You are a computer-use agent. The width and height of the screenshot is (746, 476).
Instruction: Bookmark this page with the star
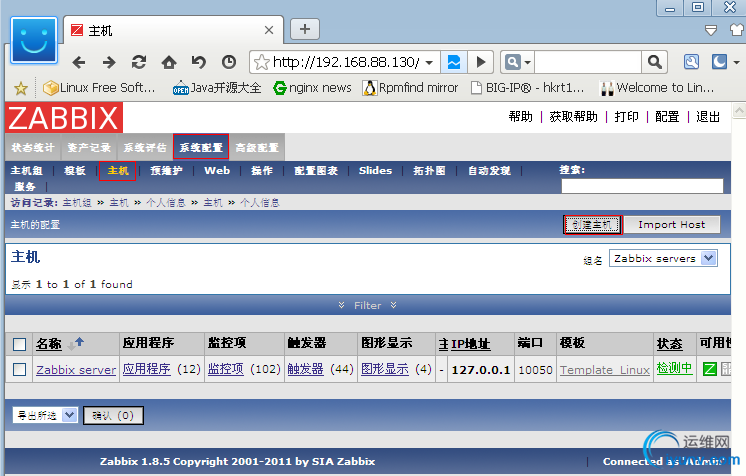tap(262, 62)
